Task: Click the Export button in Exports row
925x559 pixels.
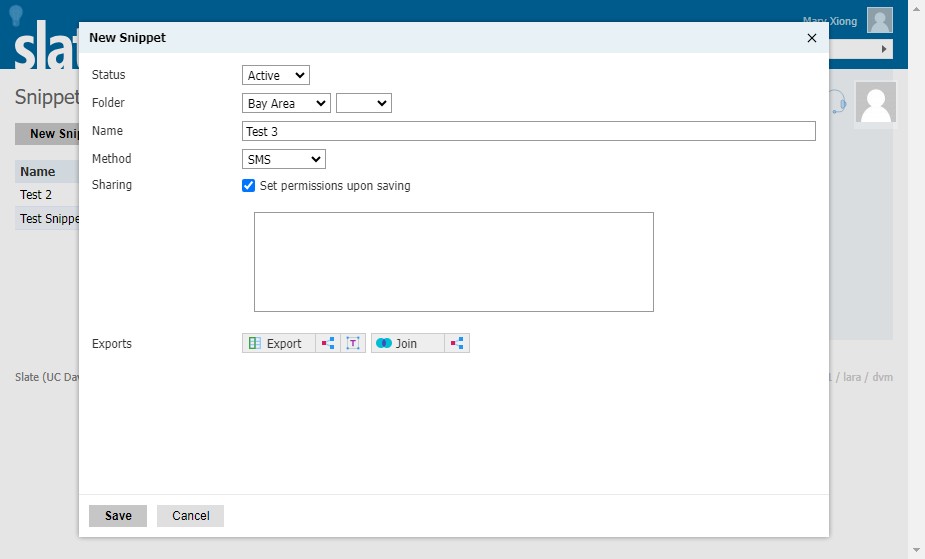Action: (x=278, y=343)
